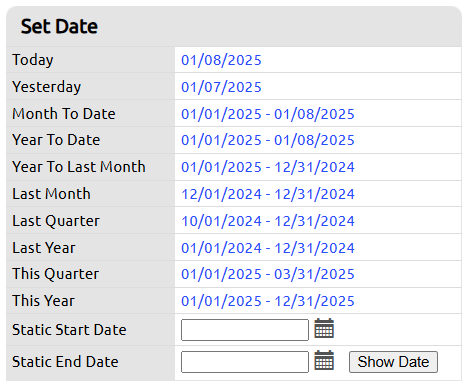The height and width of the screenshot is (385, 465).
Task: Open calendar picker for Static End Date
Action: click(324, 360)
